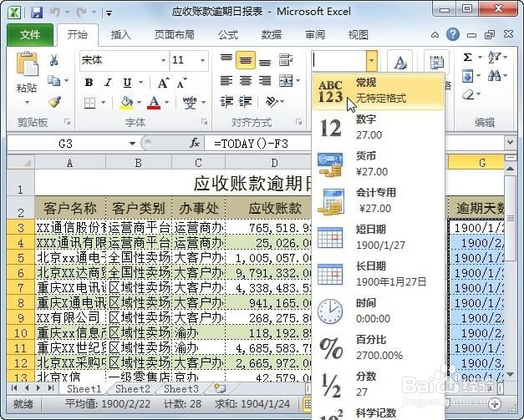
Task: Click the text orientation icon
Action: [272, 101]
